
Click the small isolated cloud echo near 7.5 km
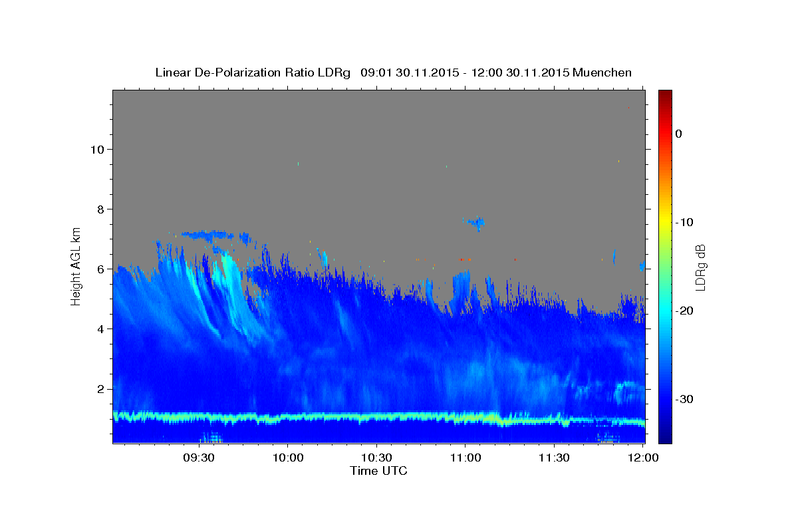[x=475, y=222]
